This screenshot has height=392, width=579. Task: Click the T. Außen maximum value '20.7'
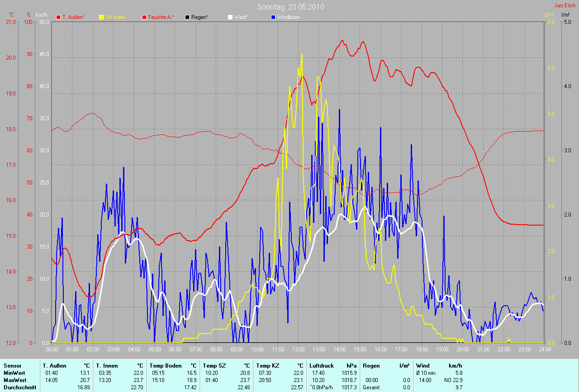[85, 380]
